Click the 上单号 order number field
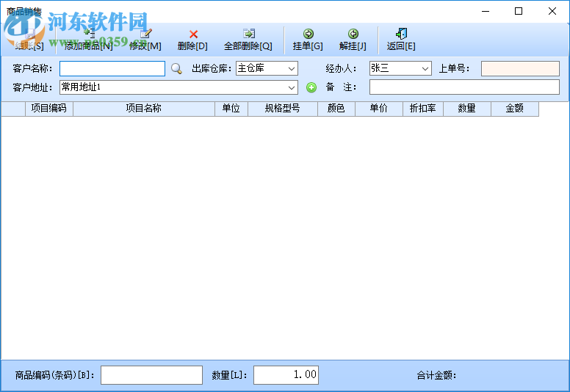570x392 pixels. [520, 68]
